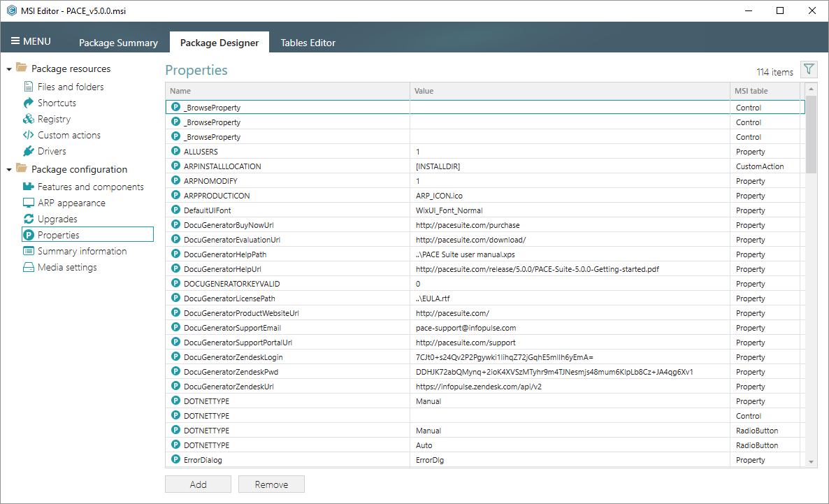Open the Registry section
The image size is (829, 504).
point(54,119)
